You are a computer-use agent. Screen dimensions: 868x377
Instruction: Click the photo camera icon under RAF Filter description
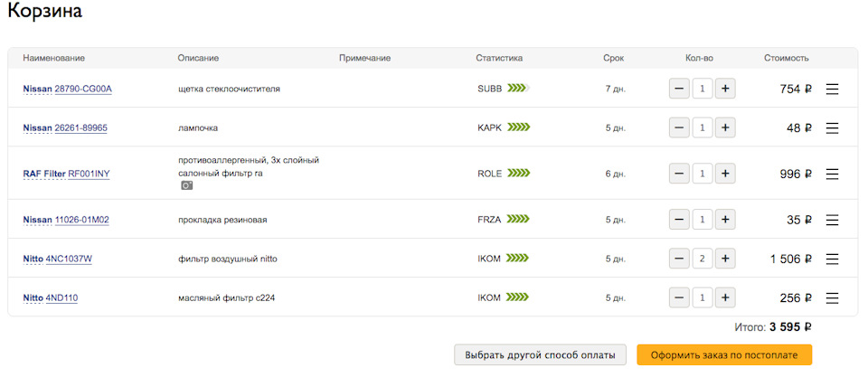(186, 185)
